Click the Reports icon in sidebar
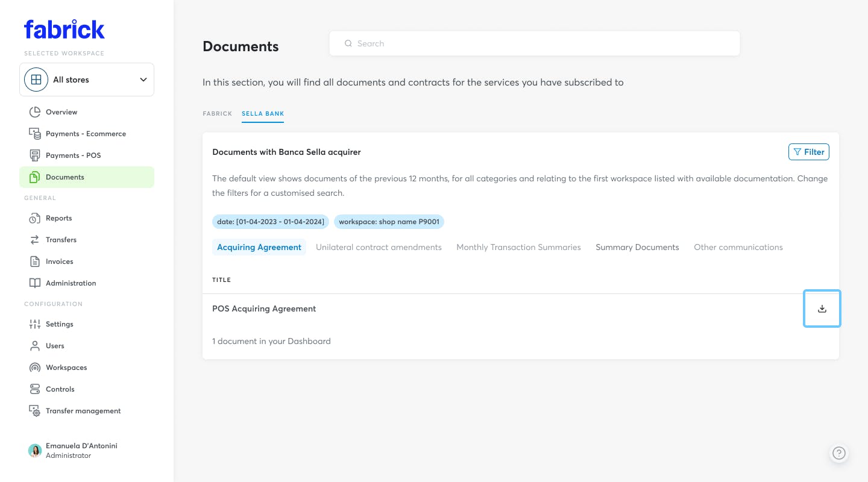This screenshot has height=482, width=868. click(35, 218)
